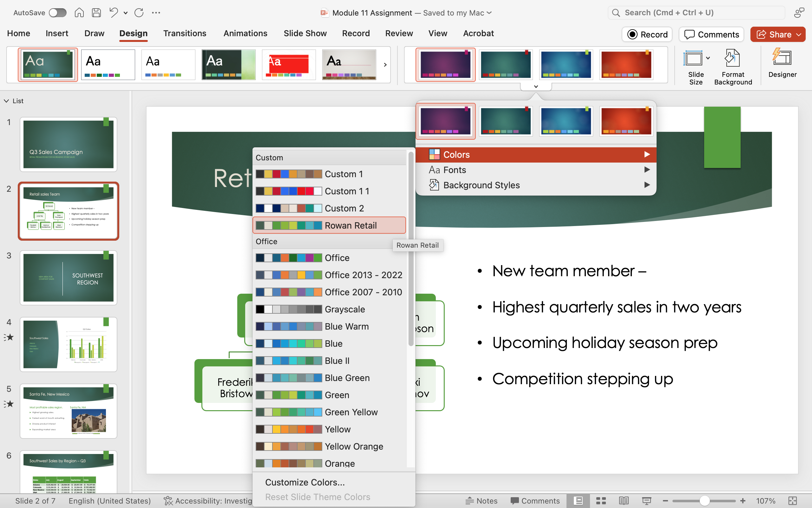812x508 pixels.
Task: Switch to Reading view icon
Action: (x=624, y=501)
